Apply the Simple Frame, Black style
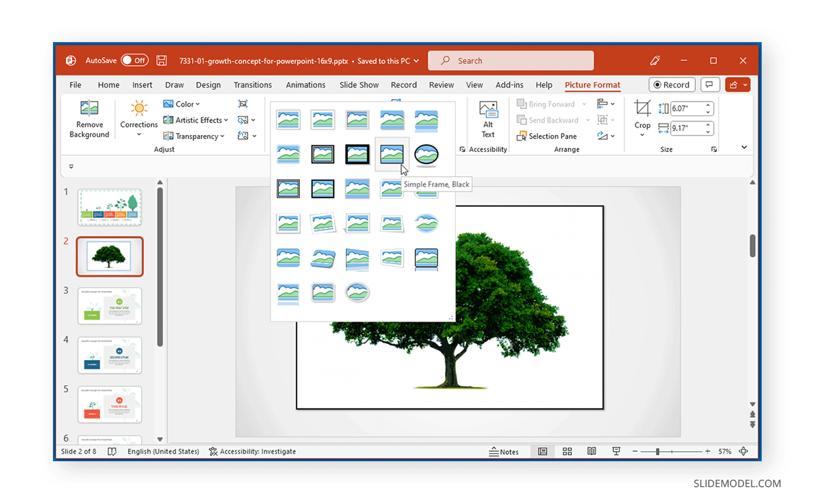 [391, 154]
